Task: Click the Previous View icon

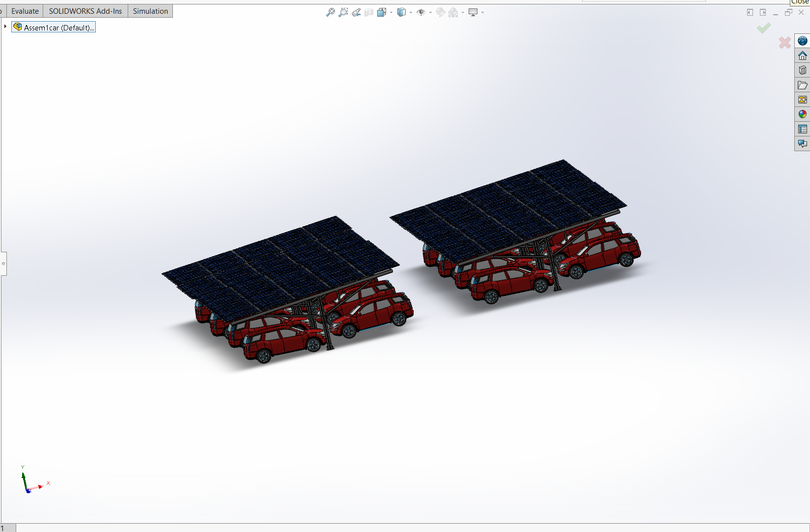Action: click(x=357, y=12)
